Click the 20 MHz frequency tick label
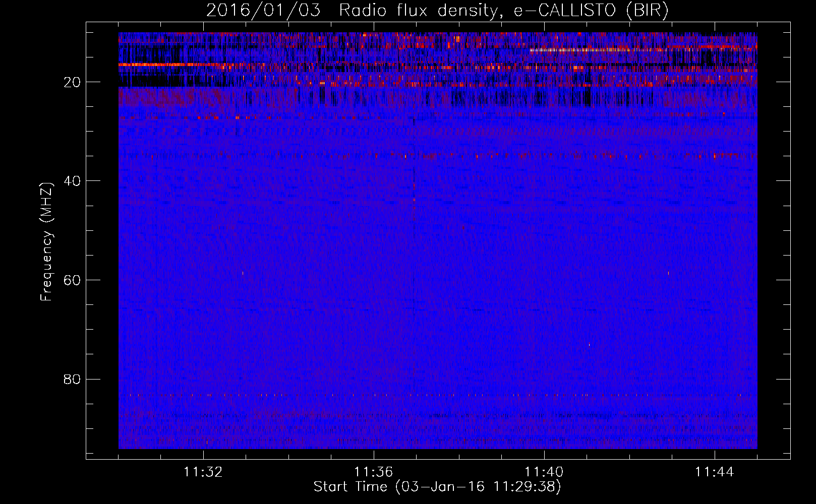Image resolution: width=816 pixels, height=504 pixels. pyautogui.click(x=72, y=82)
